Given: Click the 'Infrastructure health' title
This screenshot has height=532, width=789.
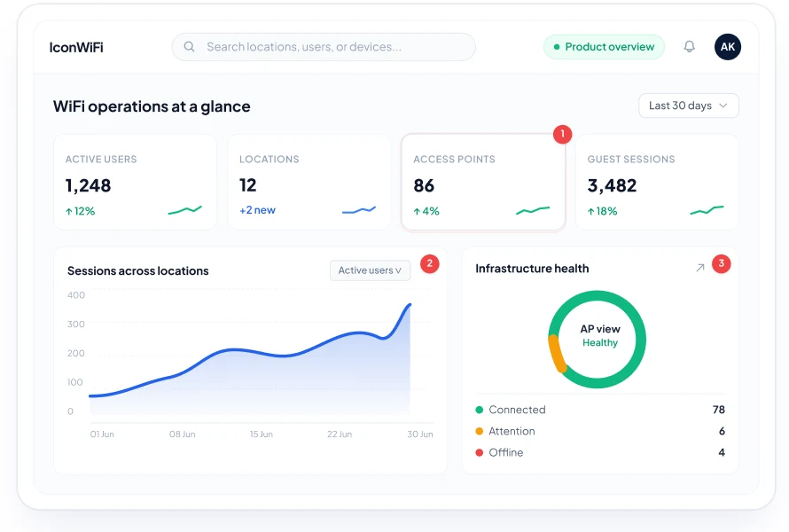Looking at the screenshot, I should 532,269.
